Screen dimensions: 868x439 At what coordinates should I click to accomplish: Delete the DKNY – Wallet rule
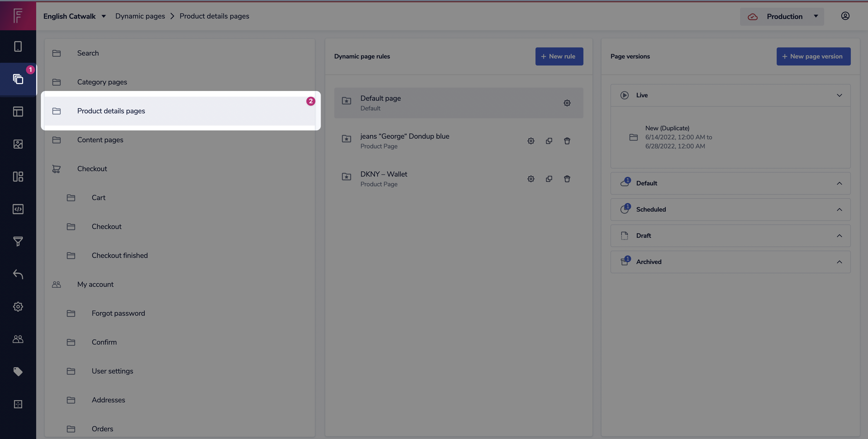click(567, 179)
